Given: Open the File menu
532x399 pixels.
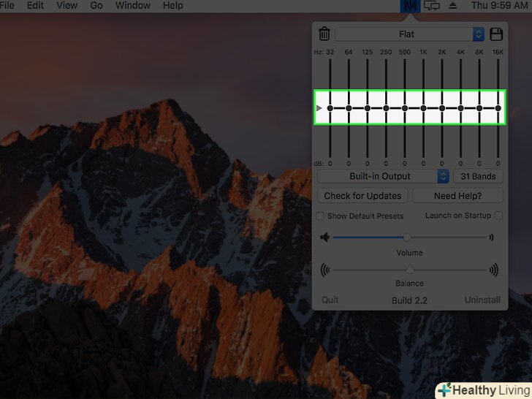Looking at the screenshot, I should [x=7, y=5].
